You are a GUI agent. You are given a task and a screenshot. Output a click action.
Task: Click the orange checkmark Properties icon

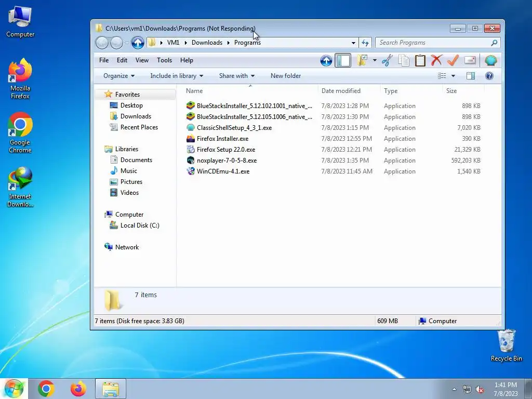tap(453, 60)
